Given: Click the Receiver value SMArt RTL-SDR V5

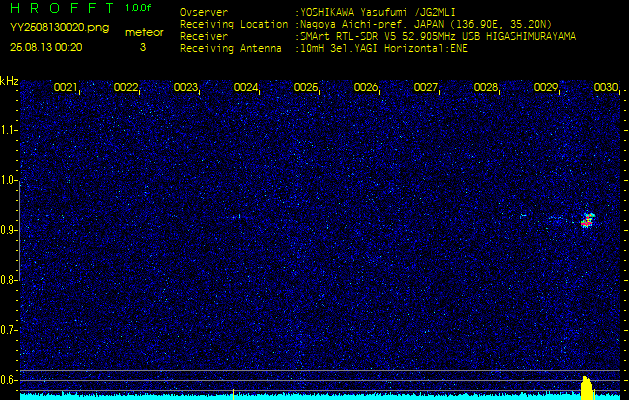Looking at the screenshot, I should point(347,37).
